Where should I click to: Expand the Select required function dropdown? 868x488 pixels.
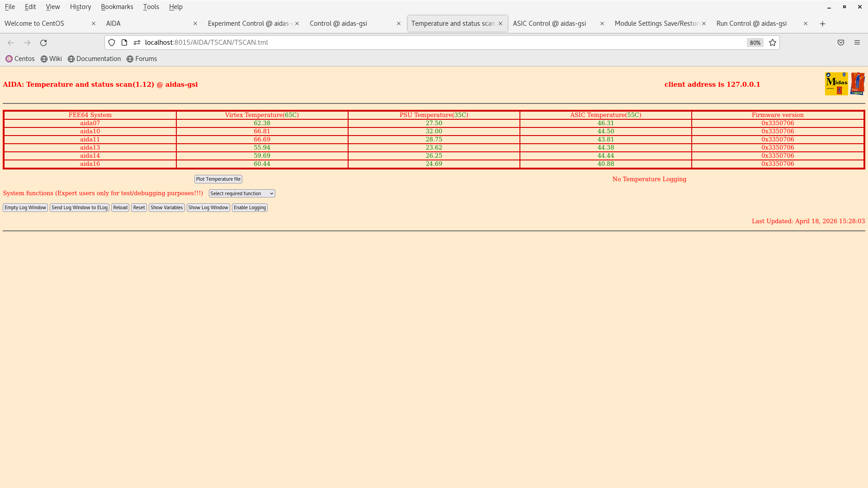[x=241, y=193]
